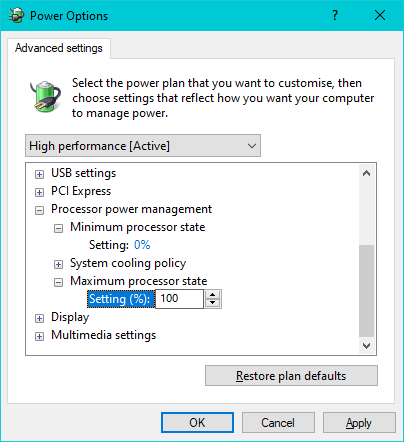Click the settings list scroll down arrow
404x442 pixels.
pyautogui.click(x=367, y=346)
